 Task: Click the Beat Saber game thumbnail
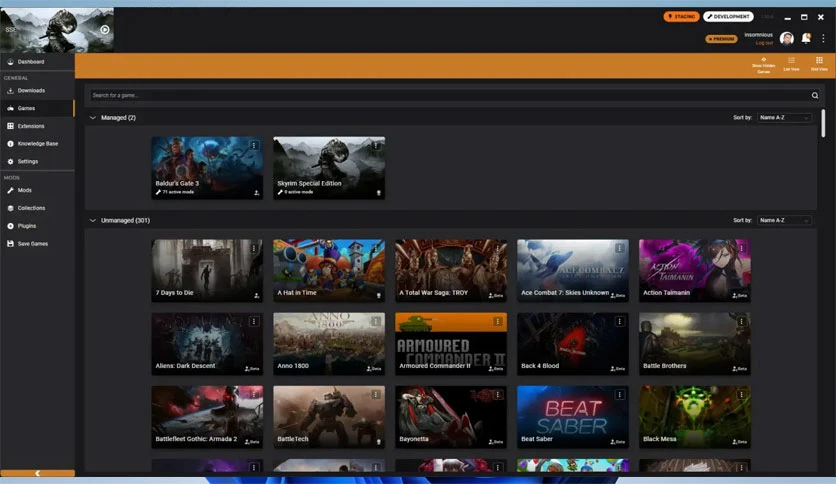click(573, 417)
